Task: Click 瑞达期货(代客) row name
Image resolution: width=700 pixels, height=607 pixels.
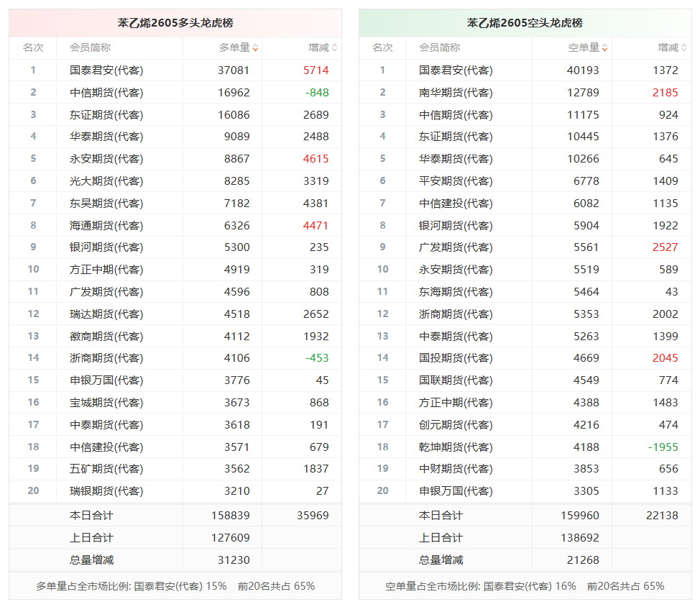Action: [x=106, y=314]
